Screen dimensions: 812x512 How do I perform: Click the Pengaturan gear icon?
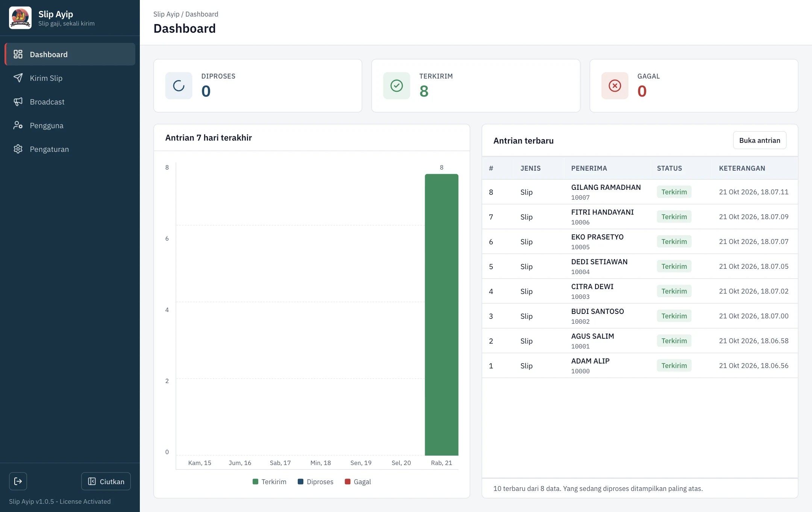18,149
